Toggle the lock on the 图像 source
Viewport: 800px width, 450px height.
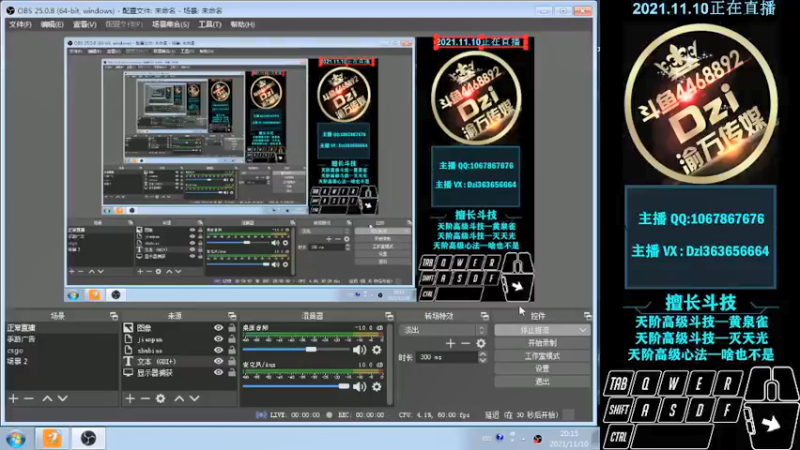click(x=232, y=328)
